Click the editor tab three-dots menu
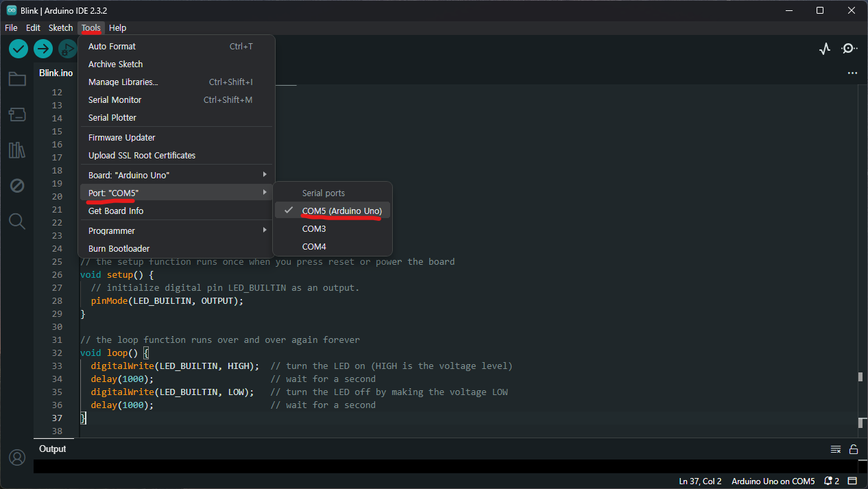 point(852,73)
